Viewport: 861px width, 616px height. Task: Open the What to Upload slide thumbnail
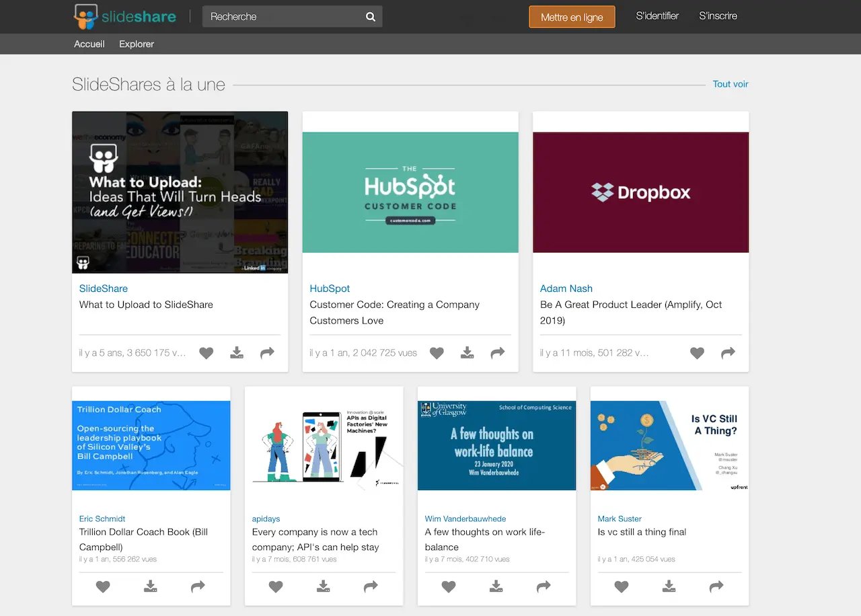tap(180, 192)
